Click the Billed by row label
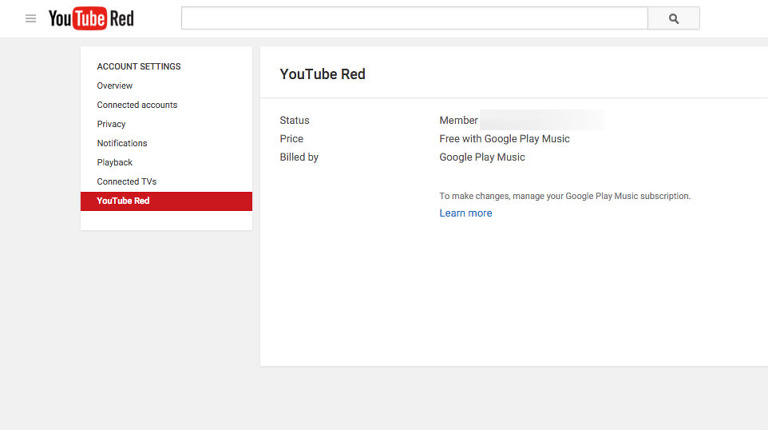 299,157
